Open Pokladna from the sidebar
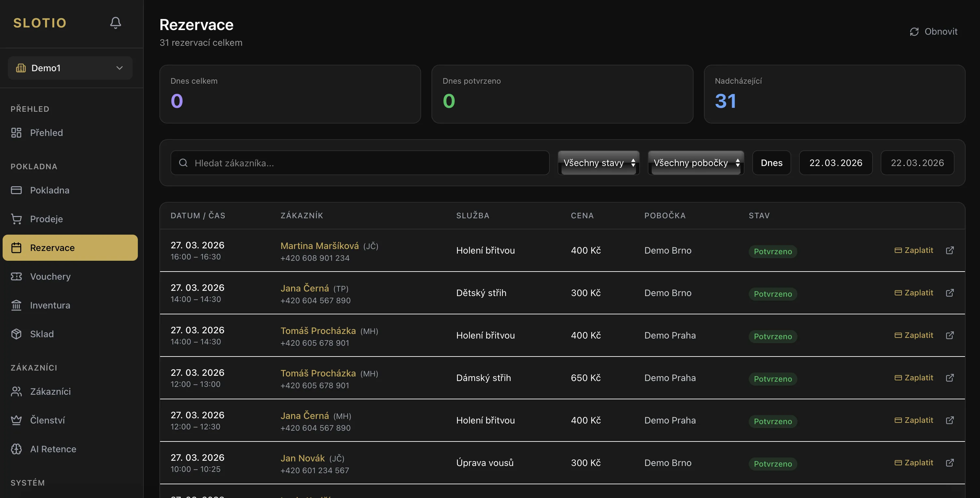 [70, 190]
